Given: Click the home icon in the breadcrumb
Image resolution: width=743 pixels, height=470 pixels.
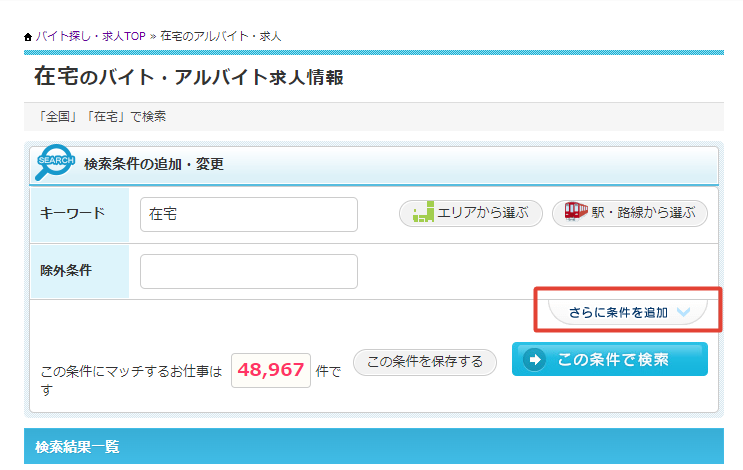Looking at the screenshot, I should coord(28,37).
